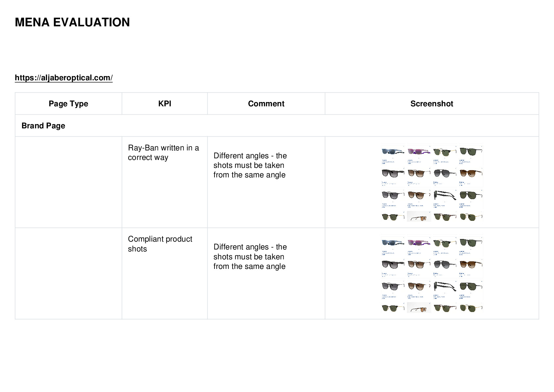Click the comment text in the Compliant product shots row
Screen dimensions: 554x392
[x=250, y=257]
